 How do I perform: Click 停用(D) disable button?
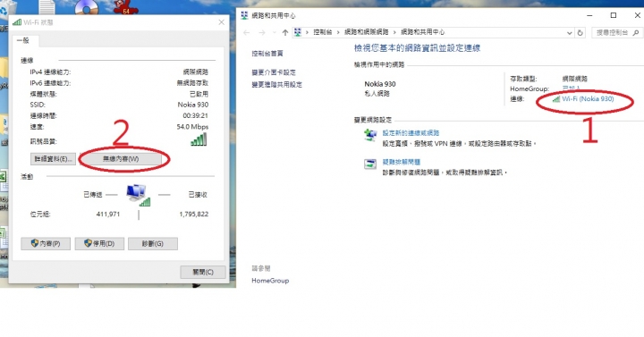pyautogui.click(x=99, y=243)
